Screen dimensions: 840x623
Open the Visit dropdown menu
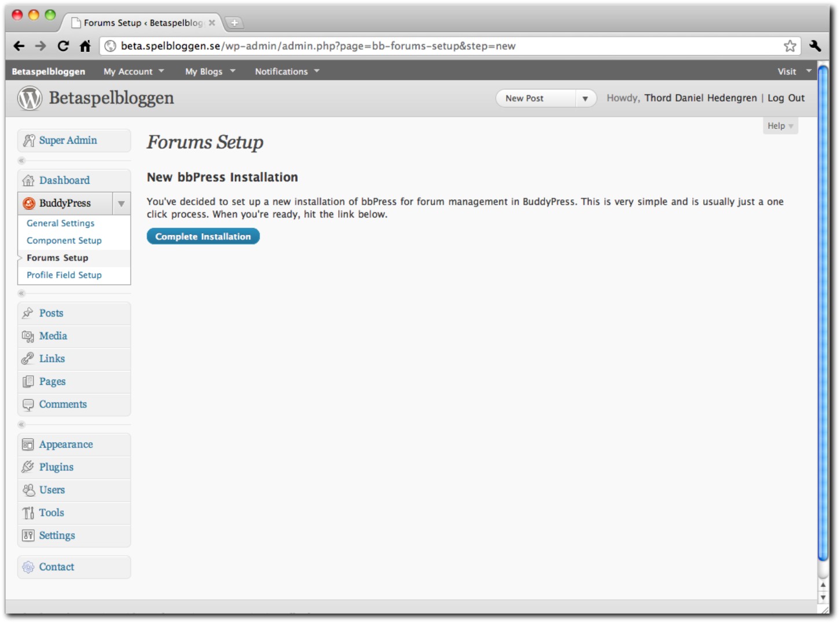(794, 71)
